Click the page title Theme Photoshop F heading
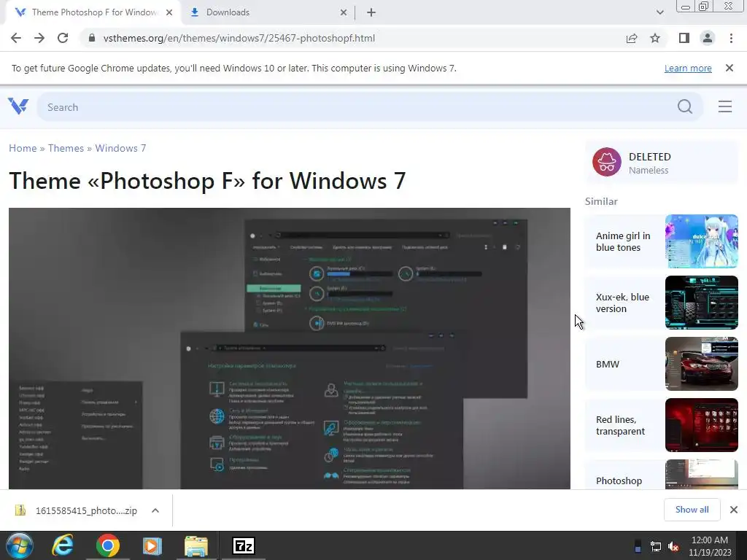Image resolution: width=747 pixels, height=560 pixels. coord(207,181)
